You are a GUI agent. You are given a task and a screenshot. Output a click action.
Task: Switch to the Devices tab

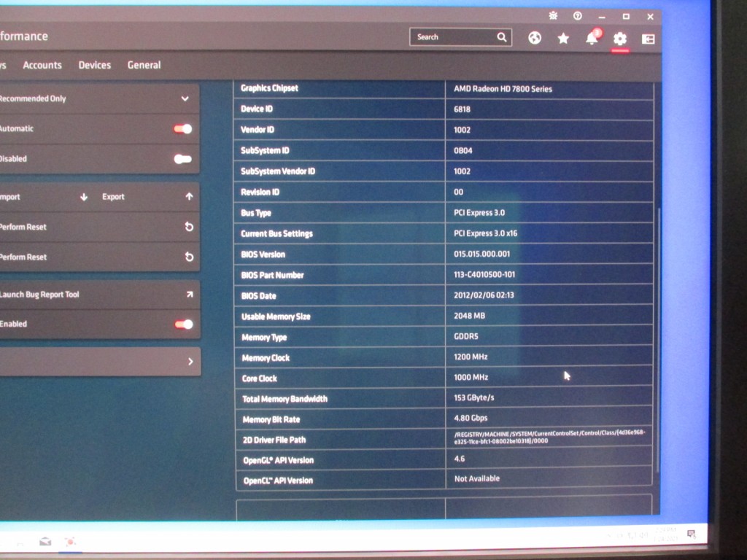point(95,65)
